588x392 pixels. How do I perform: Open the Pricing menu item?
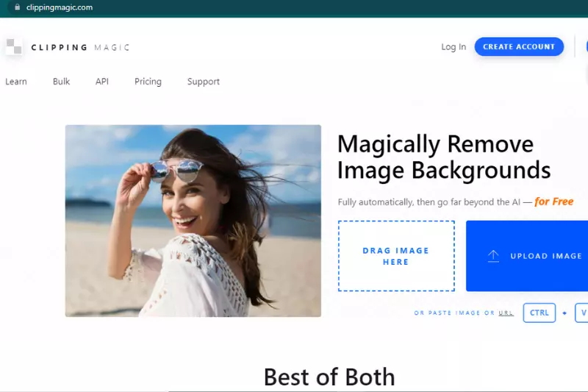click(x=148, y=82)
